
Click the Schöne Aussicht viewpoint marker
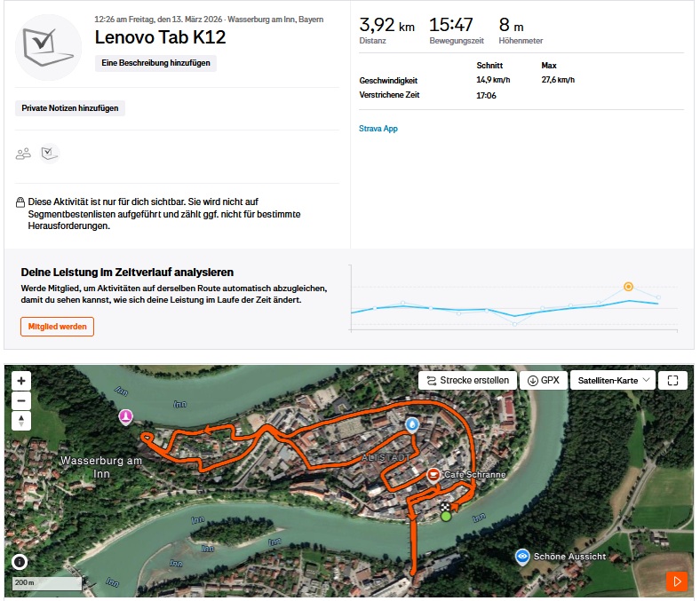point(522,556)
